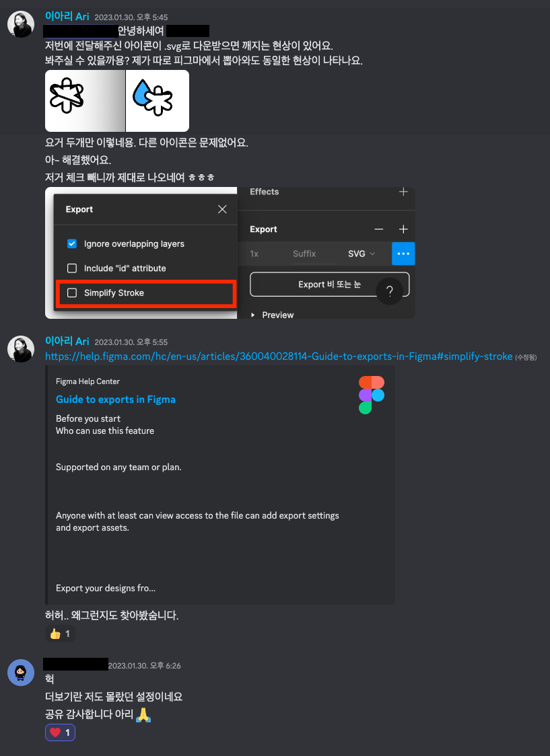
Task: Open 이아리 Ari's avatar on the 5:55 message
Action: coord(21,349)
